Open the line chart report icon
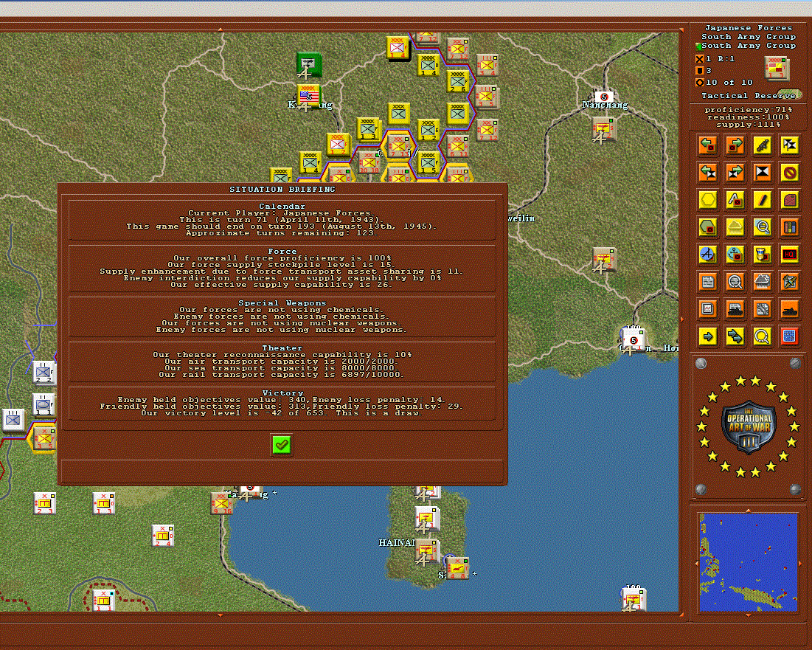 (x=707, y=309)
